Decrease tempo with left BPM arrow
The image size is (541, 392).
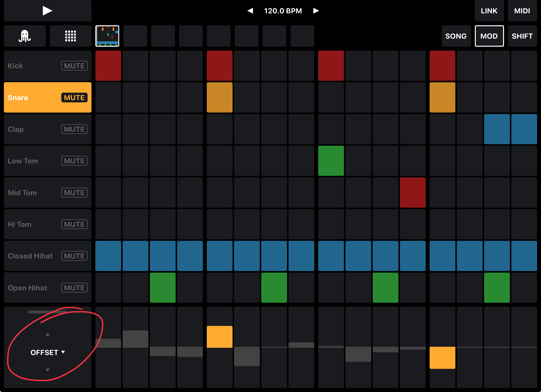[x=250, y=11]
